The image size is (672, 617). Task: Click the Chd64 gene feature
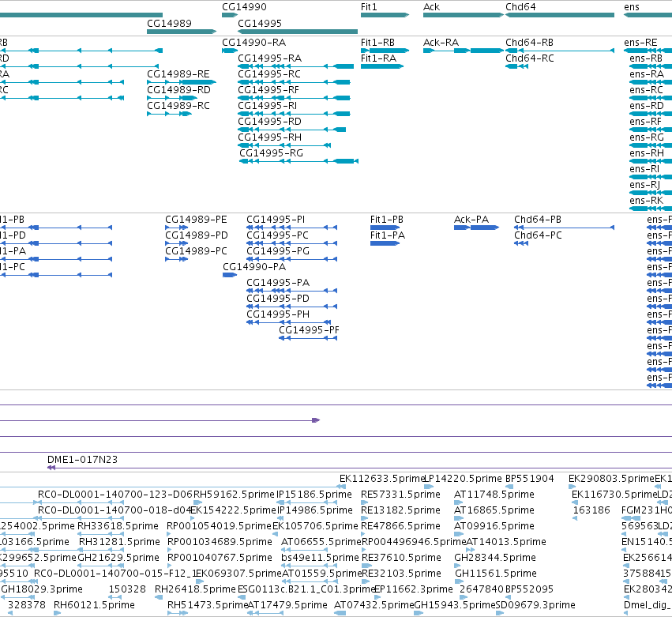(x=560, y=15)
